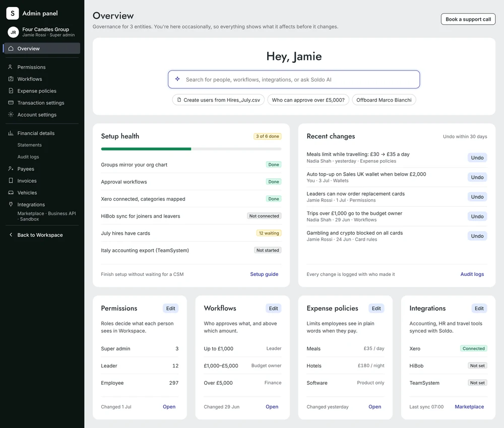Undo Auto top-up on Sales UK wallet

point(477,177)
